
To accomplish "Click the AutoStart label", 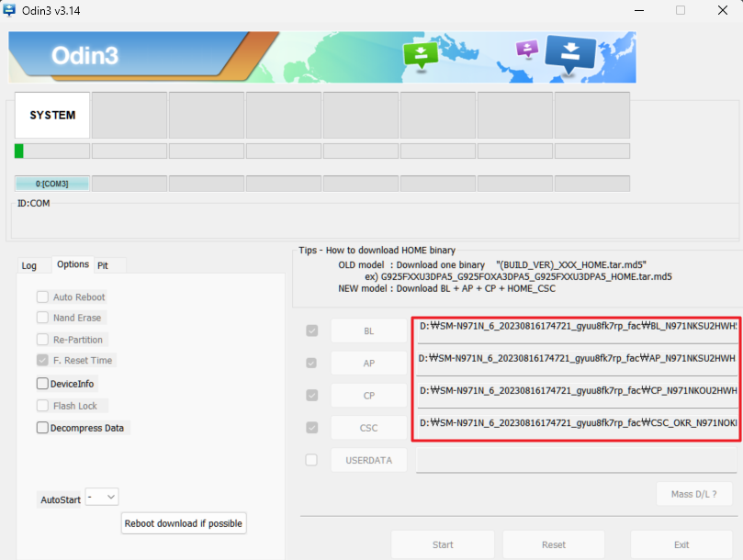I will tap(61, 499).
